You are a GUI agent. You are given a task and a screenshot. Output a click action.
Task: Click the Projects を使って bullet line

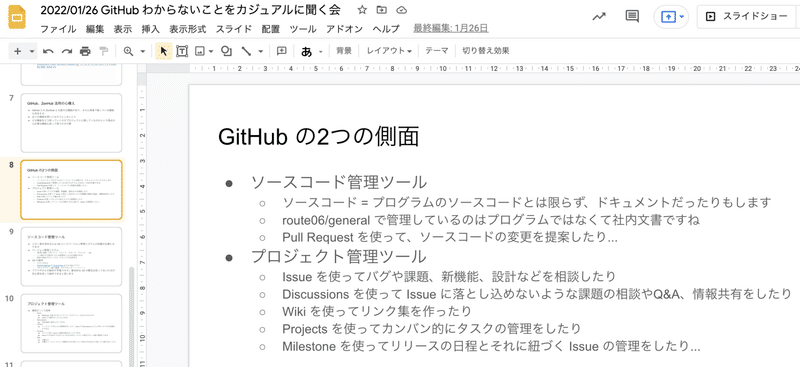[x=431, y=328]
